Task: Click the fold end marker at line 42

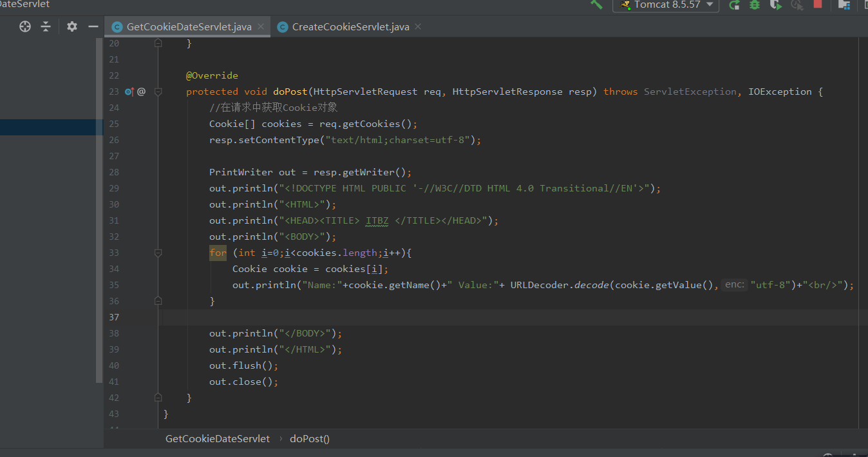Action: pos(158,398)
